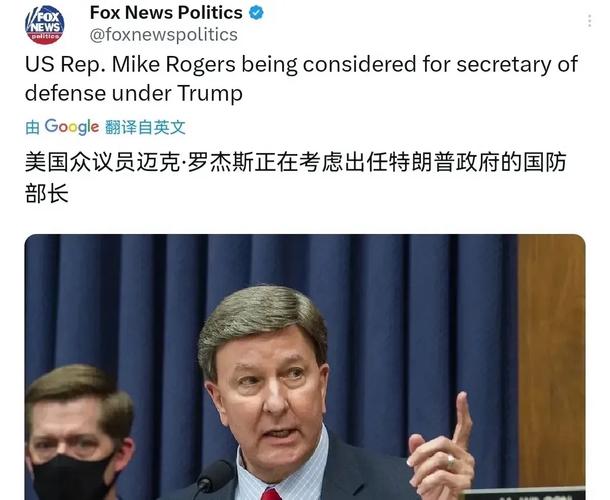
Task: Click the raised index finger in photo
Action: click(x=462, y=417)
